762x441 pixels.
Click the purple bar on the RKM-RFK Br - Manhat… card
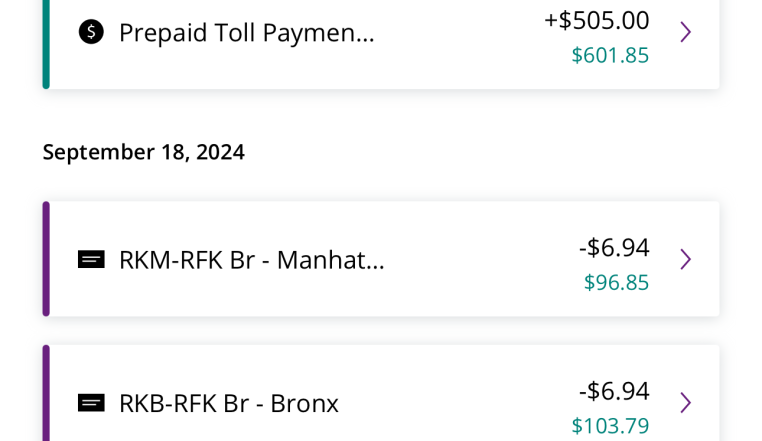pos(46,259)
